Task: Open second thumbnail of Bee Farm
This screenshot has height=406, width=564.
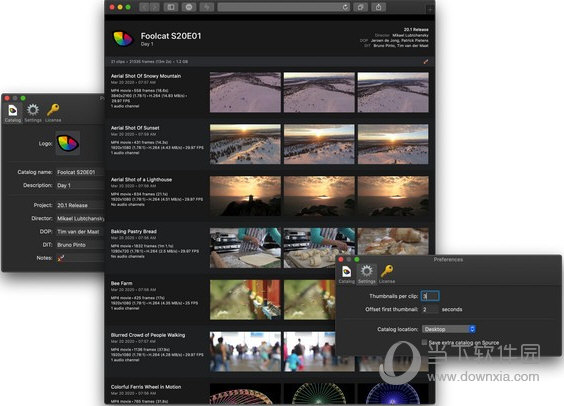Action: (309, 300)
